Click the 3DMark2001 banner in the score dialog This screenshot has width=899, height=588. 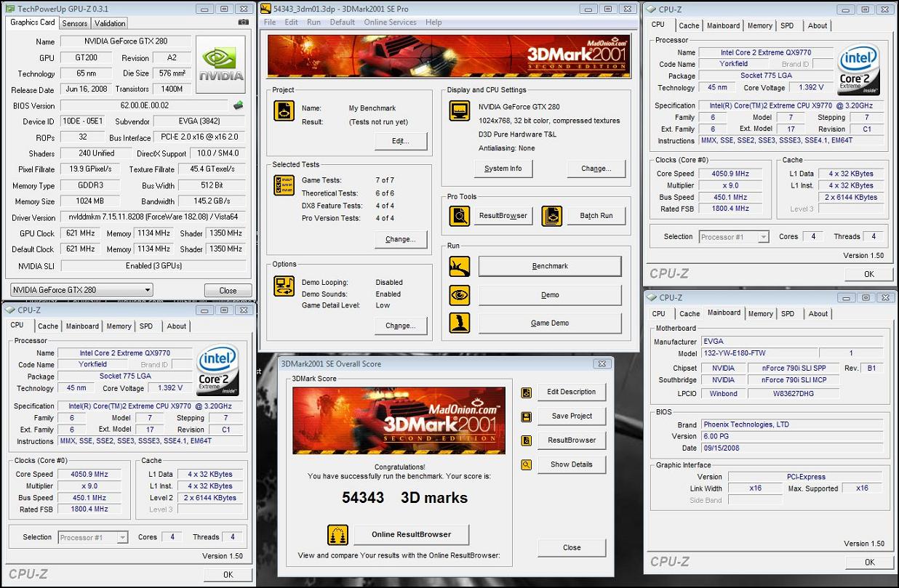tap(399, 421)
